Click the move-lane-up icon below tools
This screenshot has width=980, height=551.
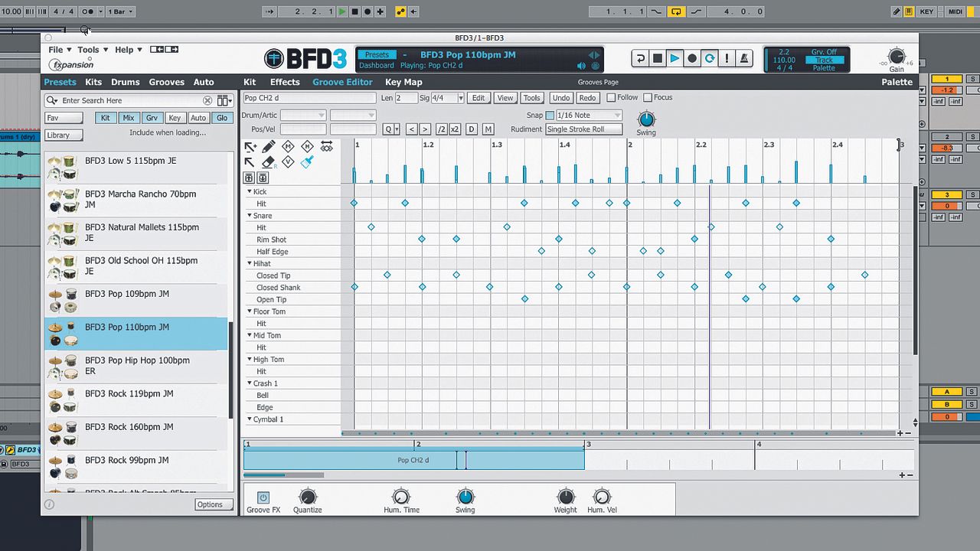249,178
